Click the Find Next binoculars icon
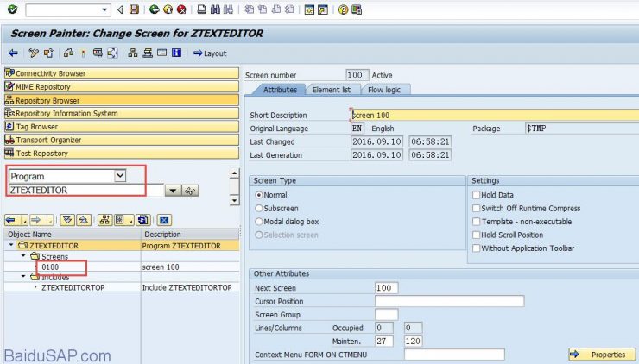Screen dimensions: 639x364 click(228, 9)
